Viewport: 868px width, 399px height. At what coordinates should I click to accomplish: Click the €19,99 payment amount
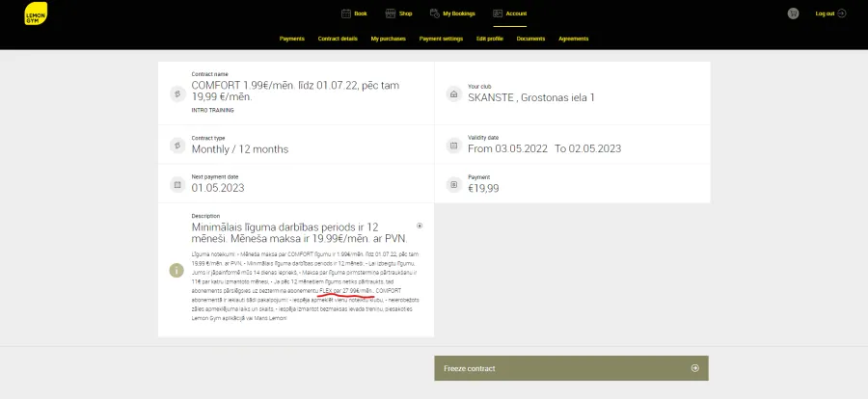click(x=483, y=188)
